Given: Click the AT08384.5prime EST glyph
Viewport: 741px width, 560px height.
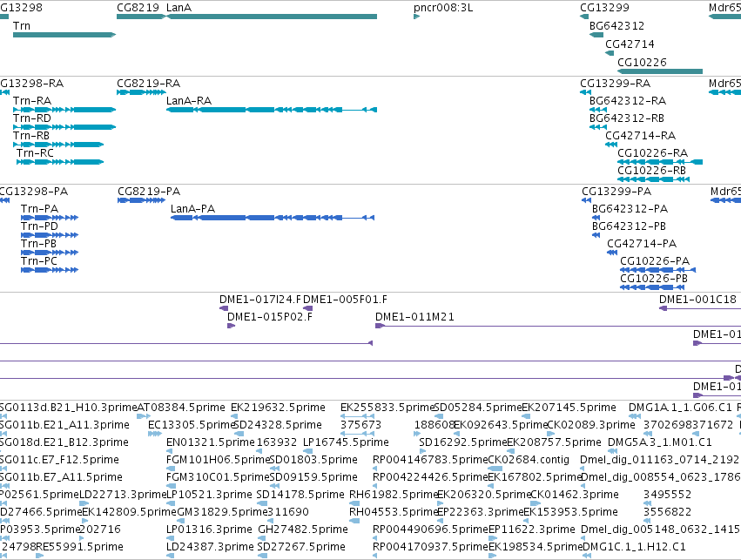Looking at the screenshot, I should click(x=144, y=416).
